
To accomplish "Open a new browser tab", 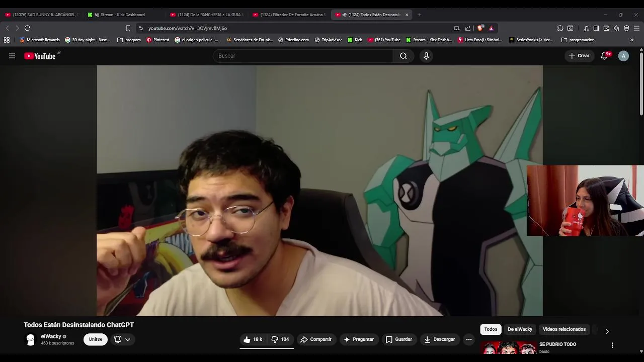I will click(419, 15).
